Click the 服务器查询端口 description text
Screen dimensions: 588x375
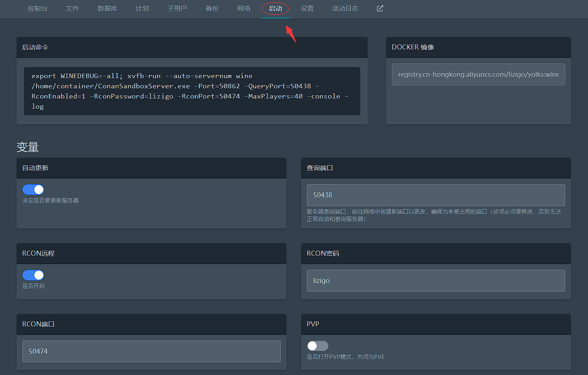434,215
